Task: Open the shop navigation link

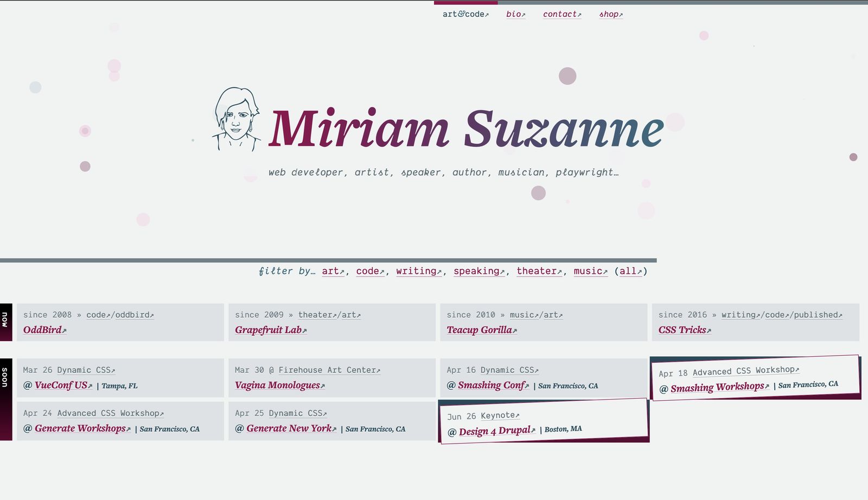Action: [x=610, y=14]
